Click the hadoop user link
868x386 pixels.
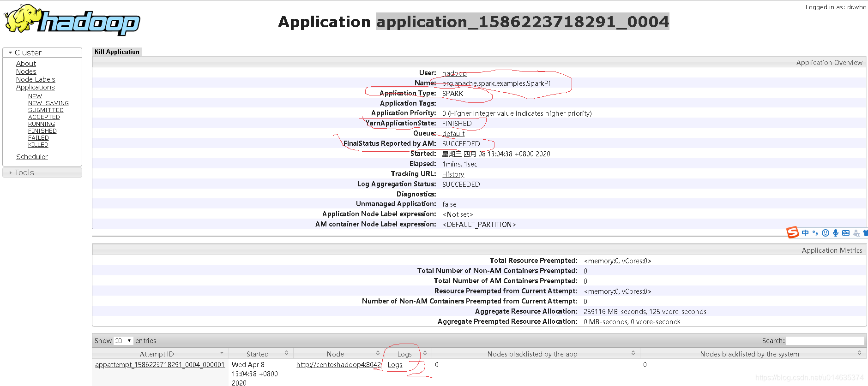pyautogui.click(x=454, y=73)
